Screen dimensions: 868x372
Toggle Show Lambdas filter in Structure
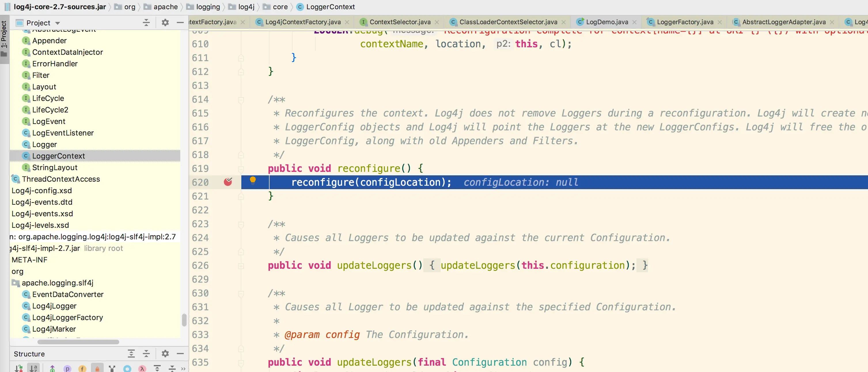pyautogui.click(x=142, y=369)
